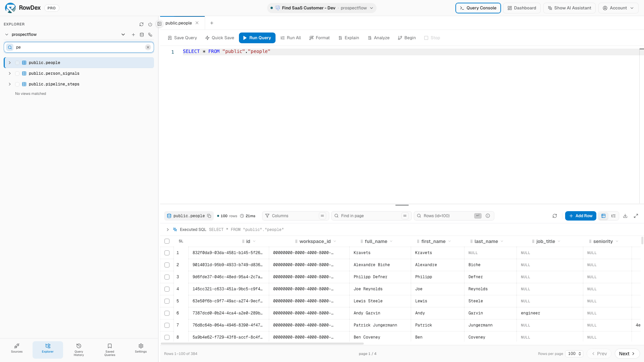The image size is (644, 362).
Task: Expand the public.person_signals tree node
Action: [10, 73]
